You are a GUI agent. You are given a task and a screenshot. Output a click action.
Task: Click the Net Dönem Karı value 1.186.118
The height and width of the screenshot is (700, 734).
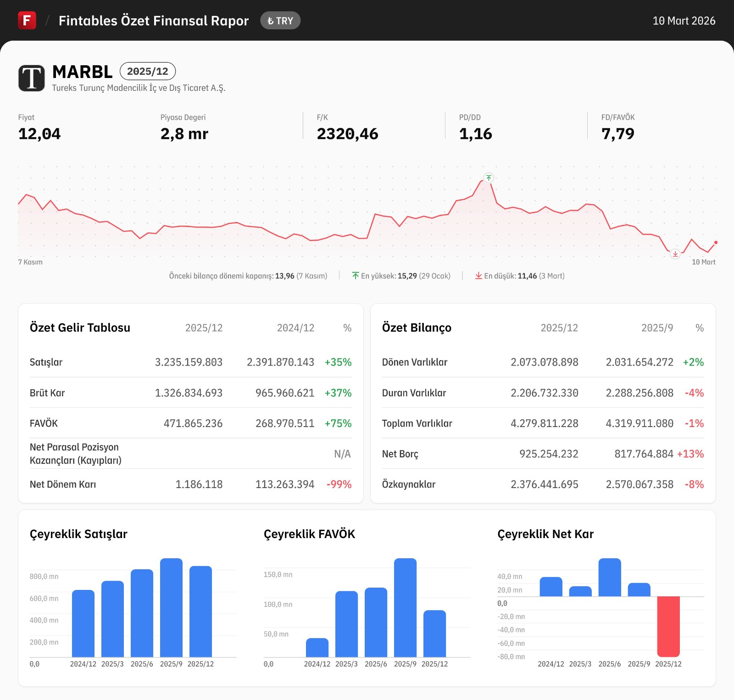tap(199, 484)
